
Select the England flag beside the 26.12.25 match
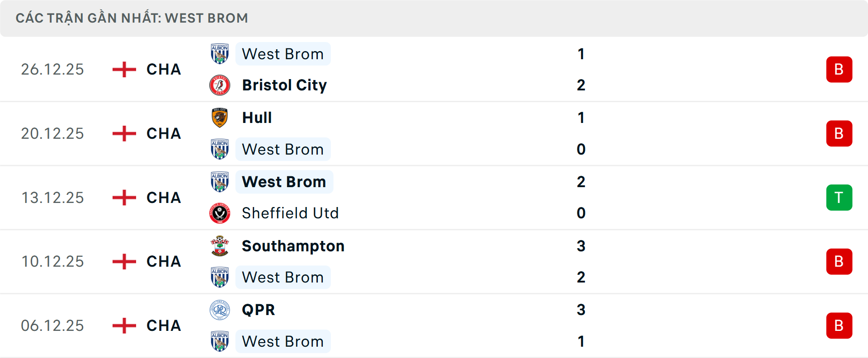coord(123,69)
